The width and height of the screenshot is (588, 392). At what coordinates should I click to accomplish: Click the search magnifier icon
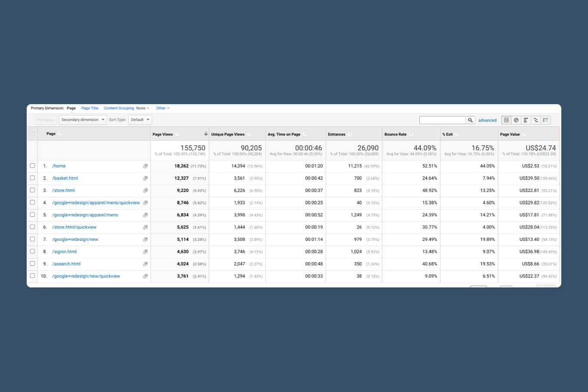(x=470, y=120)
